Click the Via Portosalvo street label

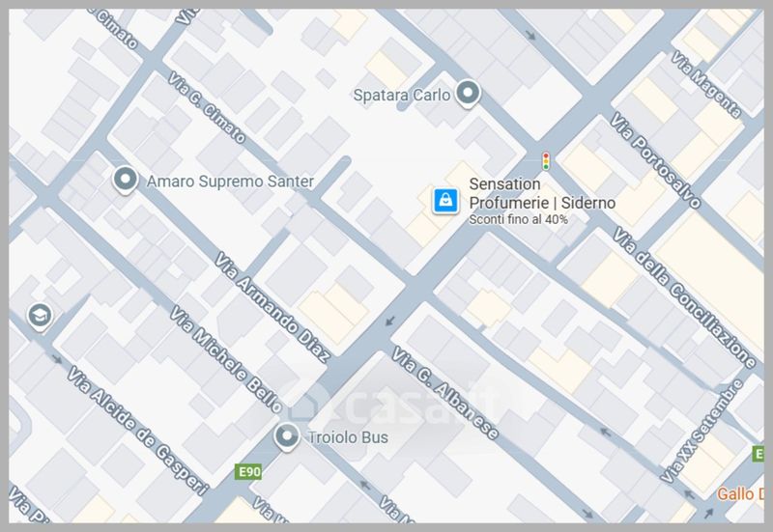tap(655, 160)
